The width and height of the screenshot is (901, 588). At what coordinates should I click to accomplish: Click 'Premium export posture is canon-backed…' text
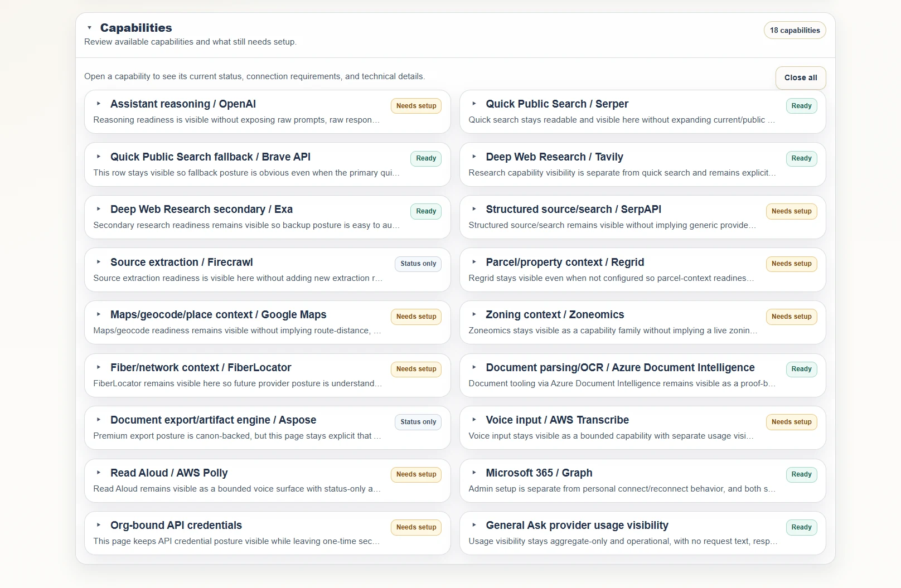point(238,436)
